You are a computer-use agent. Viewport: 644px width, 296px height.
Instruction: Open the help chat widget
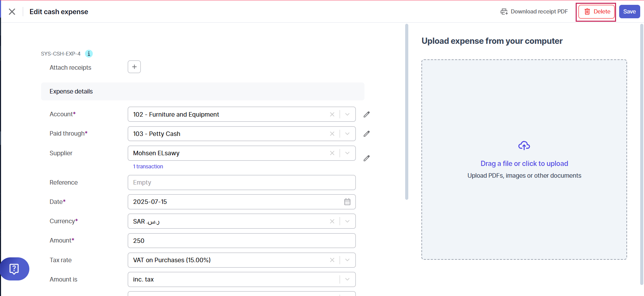point(14,269)
